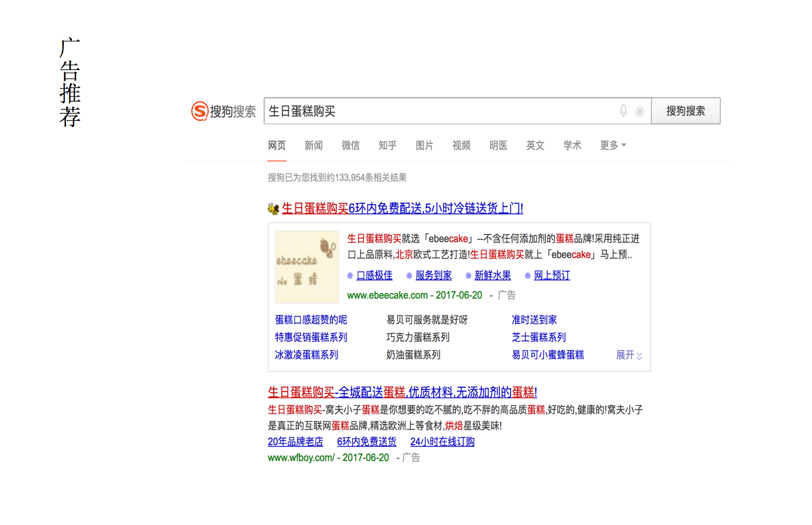Expand the ad links with 展开

click(629, 355)
